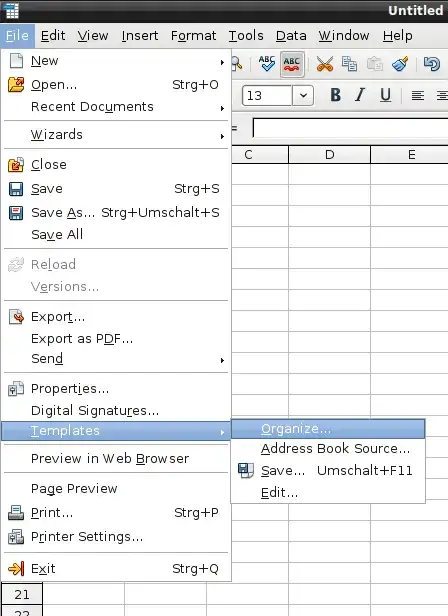Choose Export... menu entry
Viewport: 448px width, 616px height.
click(116, 317)
